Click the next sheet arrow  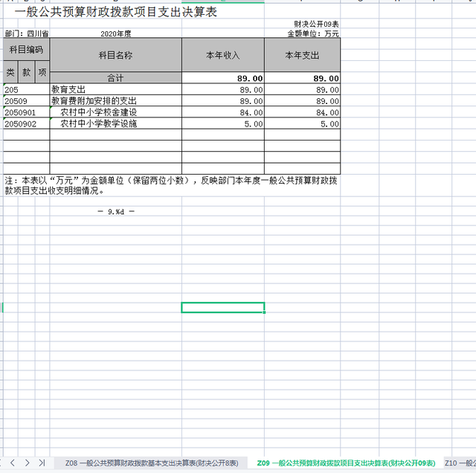click(28, 463)
